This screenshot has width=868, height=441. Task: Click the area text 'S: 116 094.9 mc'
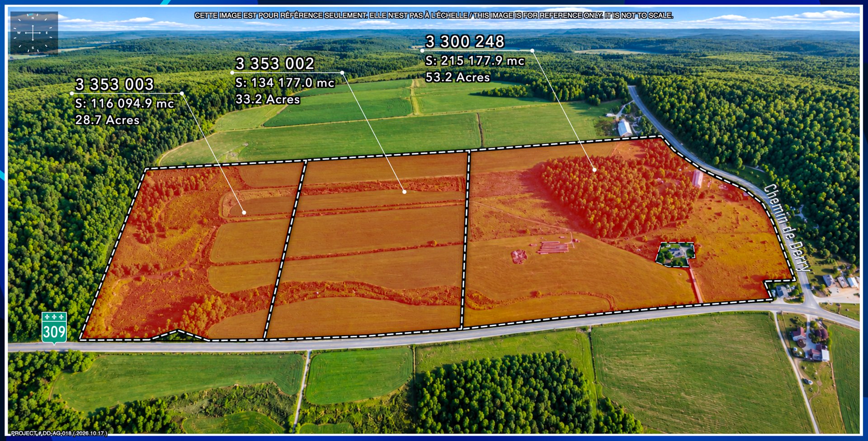click(124, 103)
